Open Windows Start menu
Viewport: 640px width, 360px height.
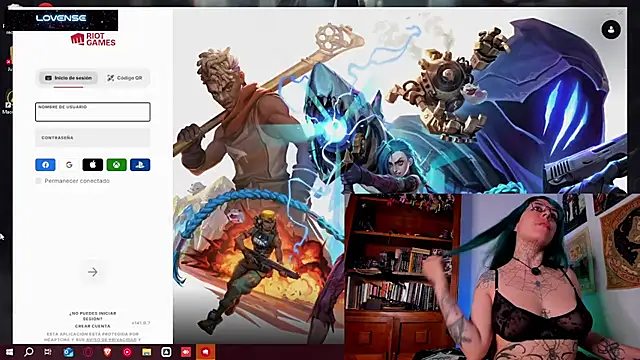9,352
